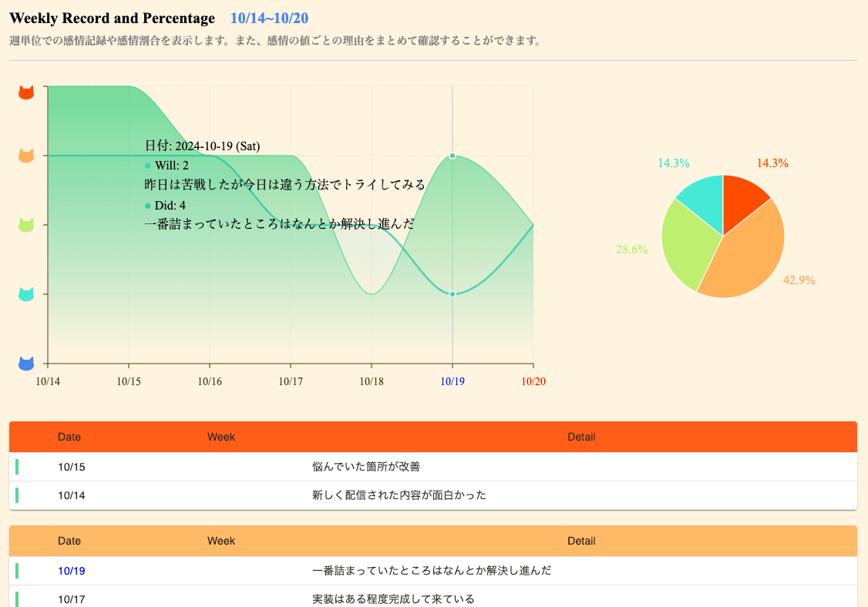Click the red 14.3% pie label
This screenshot has width=868, height=607.
(x=772, y=163)
